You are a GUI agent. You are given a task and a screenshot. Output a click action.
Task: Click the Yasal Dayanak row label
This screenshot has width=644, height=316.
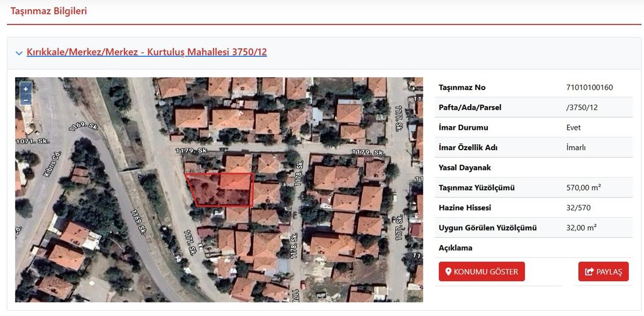(465, 168)
